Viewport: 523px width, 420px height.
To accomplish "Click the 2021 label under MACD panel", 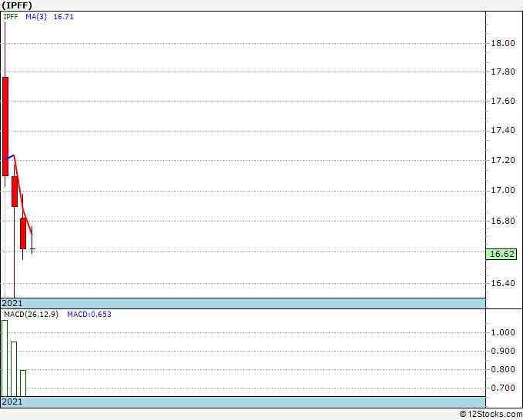I will pos(12,402).
